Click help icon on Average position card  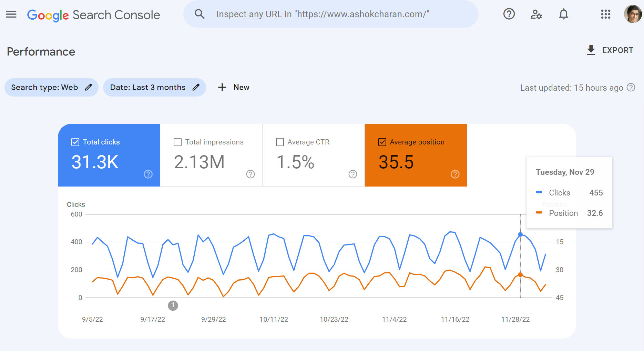pyautogui.click(x=455, y=174)
